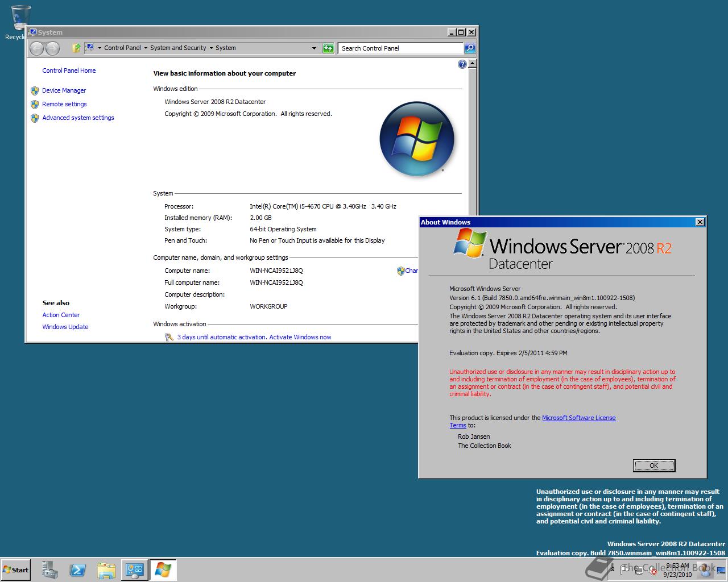This screenshot has width=728, height=582.
Task: Open Device Manager link
Action: [x=64, y=90]
